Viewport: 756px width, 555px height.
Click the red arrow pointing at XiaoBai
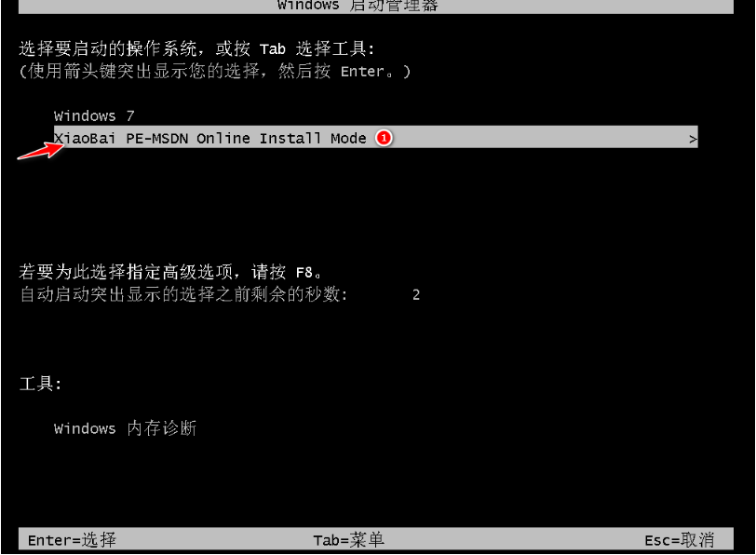[x=41, y=150]
